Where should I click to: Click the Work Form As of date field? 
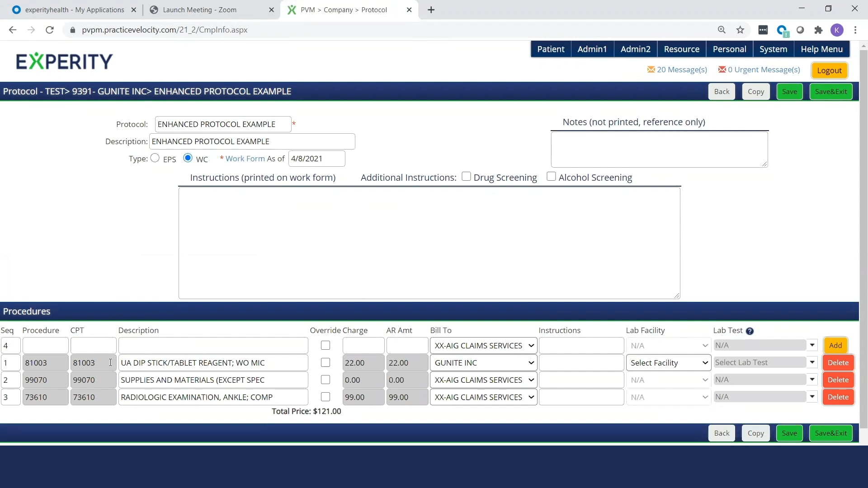(x=316, y=159)
